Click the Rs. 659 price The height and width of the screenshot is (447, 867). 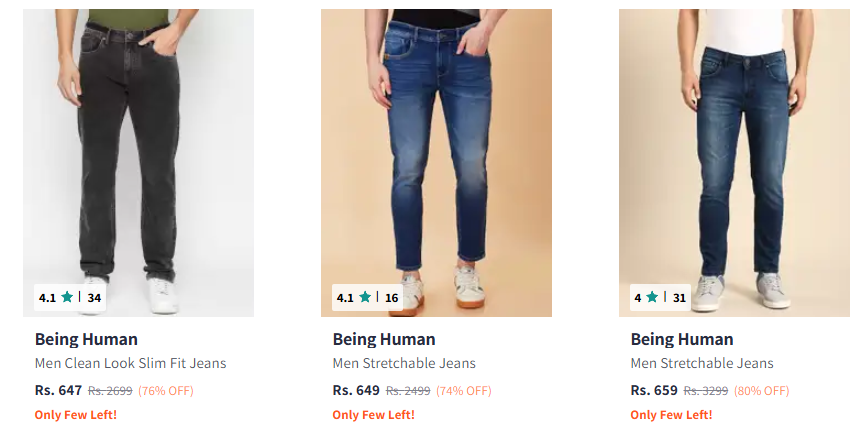(x=654, y=390)
